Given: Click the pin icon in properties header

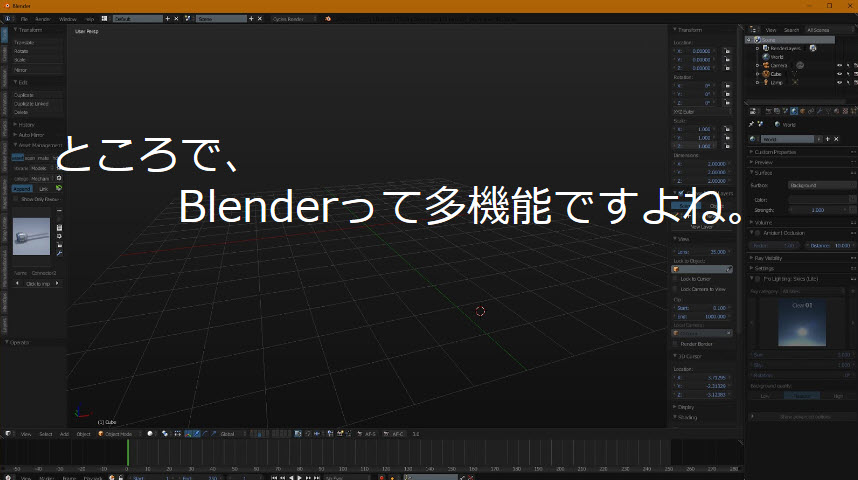Looking at the screenshot, I should [x=751, y=125].
